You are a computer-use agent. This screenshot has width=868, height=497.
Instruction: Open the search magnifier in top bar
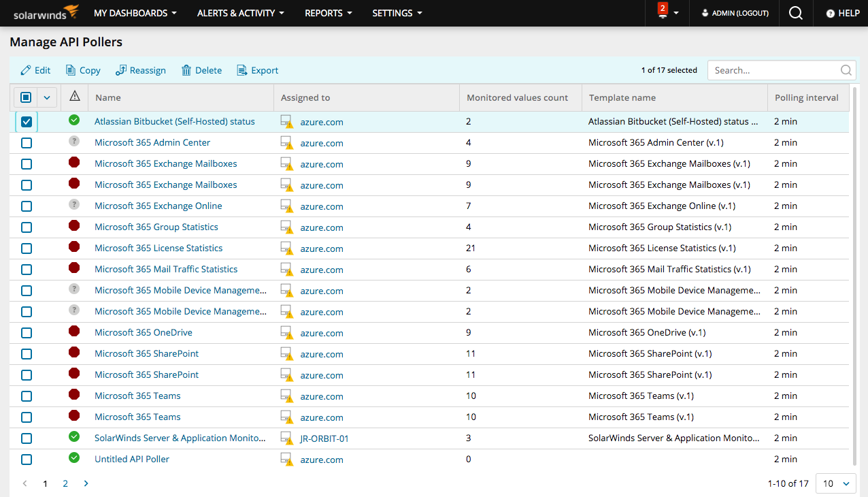point(796,13)
